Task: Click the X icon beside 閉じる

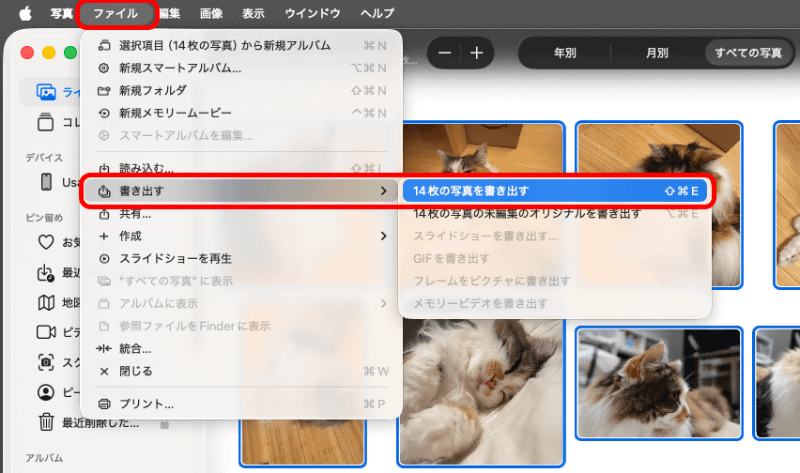Action: coord(104,371)
